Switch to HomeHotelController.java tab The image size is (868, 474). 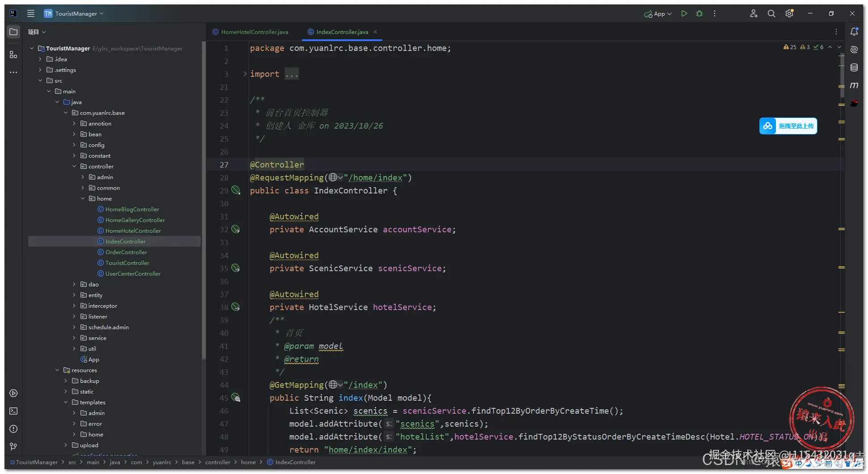[250, 32]
